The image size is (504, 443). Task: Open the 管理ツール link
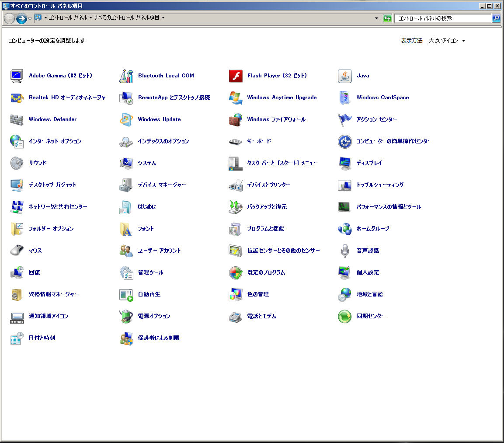(150, 272)
